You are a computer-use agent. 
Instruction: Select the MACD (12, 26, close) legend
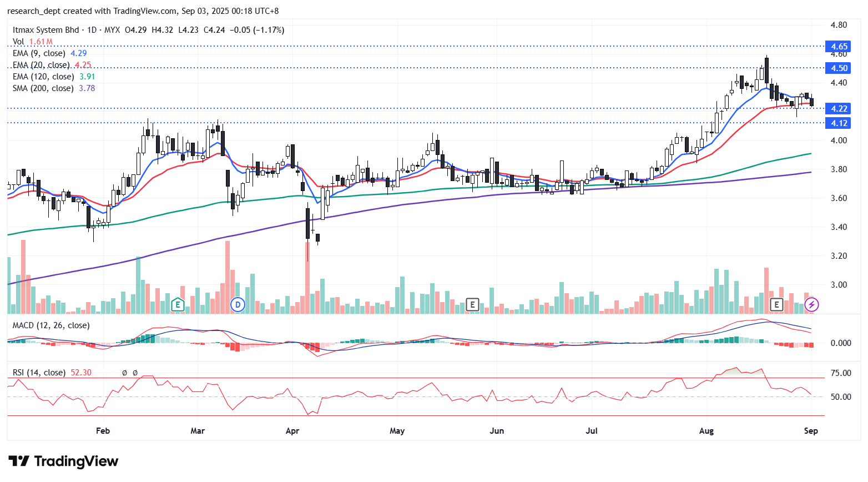[51, 325]
